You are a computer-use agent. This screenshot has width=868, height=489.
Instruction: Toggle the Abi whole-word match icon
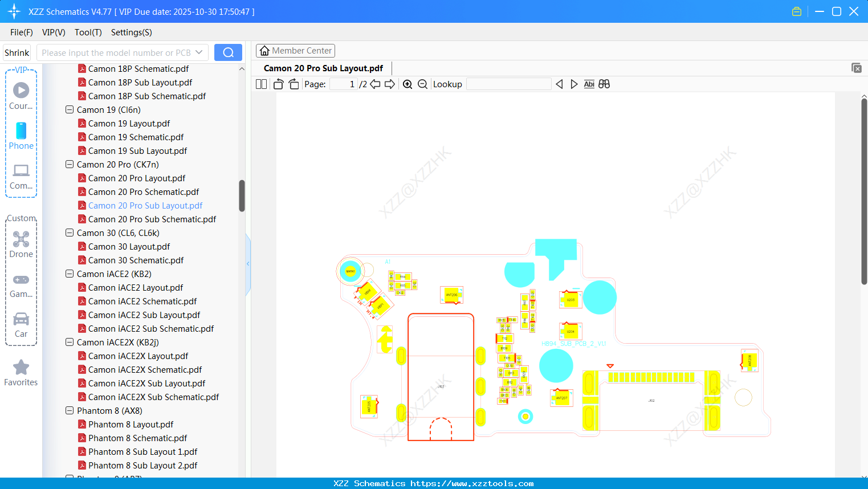coord(589,84)
